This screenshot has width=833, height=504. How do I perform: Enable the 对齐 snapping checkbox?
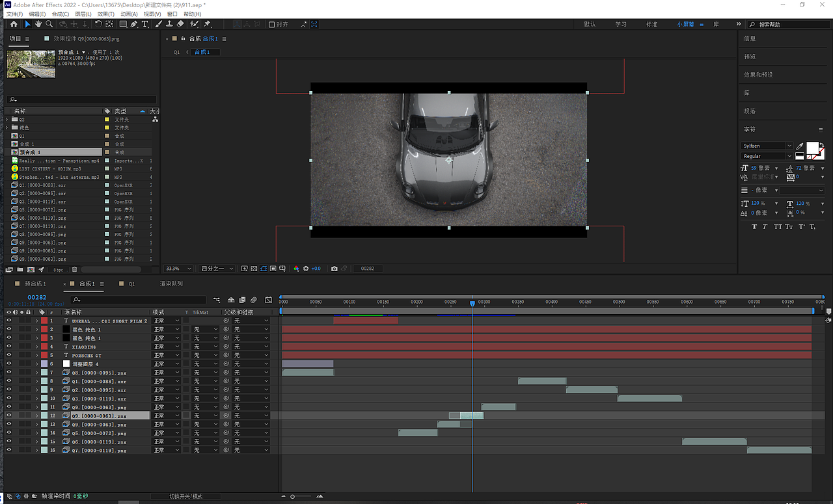pos(272,25)
